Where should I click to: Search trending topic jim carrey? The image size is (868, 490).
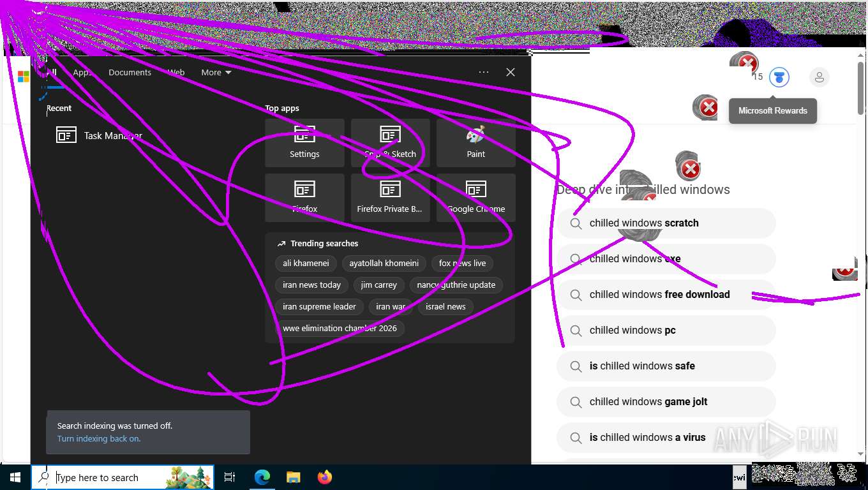(379, 285)
